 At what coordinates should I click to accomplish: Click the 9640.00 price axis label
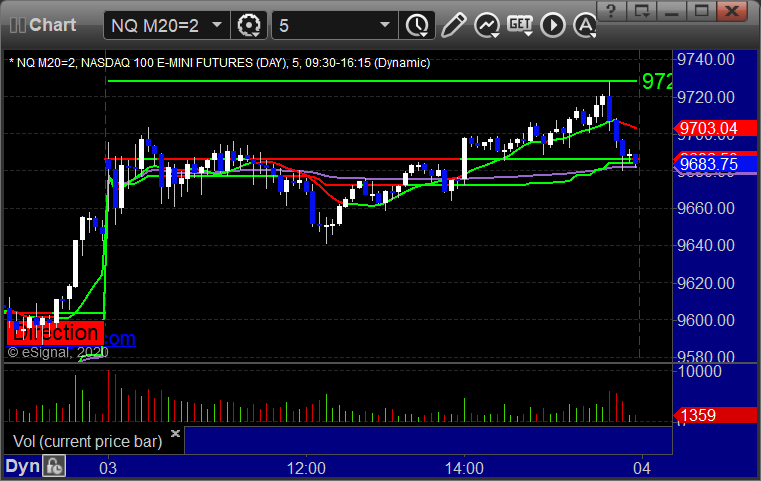pyautogui.click(x=706, y=245)
